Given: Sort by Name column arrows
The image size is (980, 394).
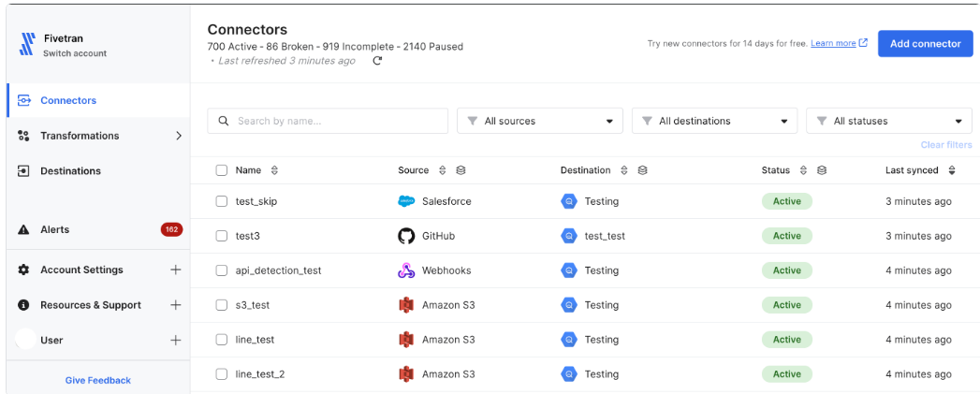Looking at the screenshot, I should tap(273, 170).
